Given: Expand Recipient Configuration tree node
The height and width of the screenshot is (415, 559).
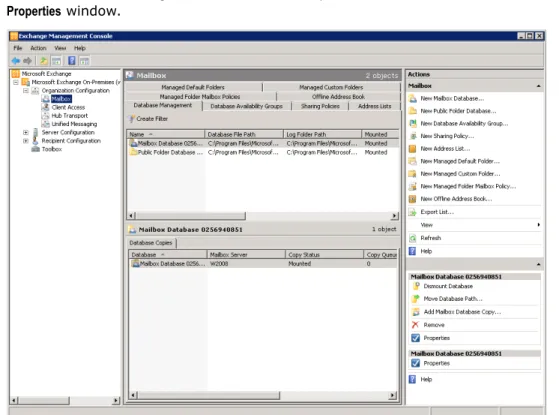Looking at the screenshot, I should tap(26, 141).
